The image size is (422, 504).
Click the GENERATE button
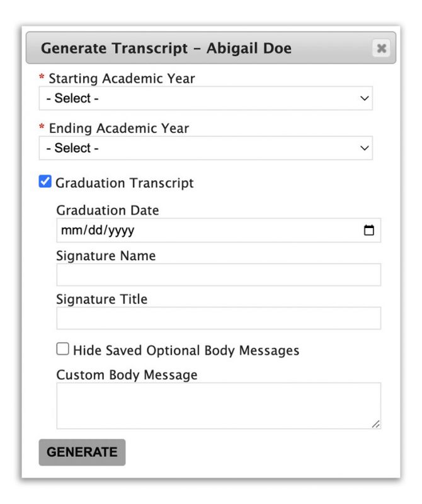83,452
